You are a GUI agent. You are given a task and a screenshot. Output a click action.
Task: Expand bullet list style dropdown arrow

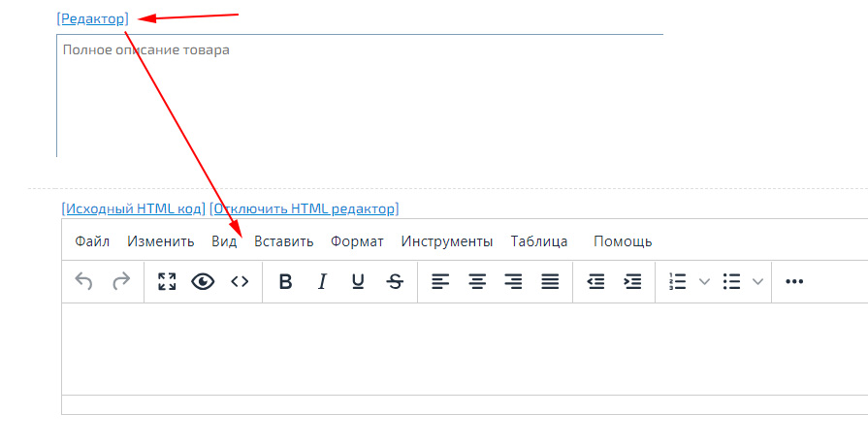[x=757, y=281]
